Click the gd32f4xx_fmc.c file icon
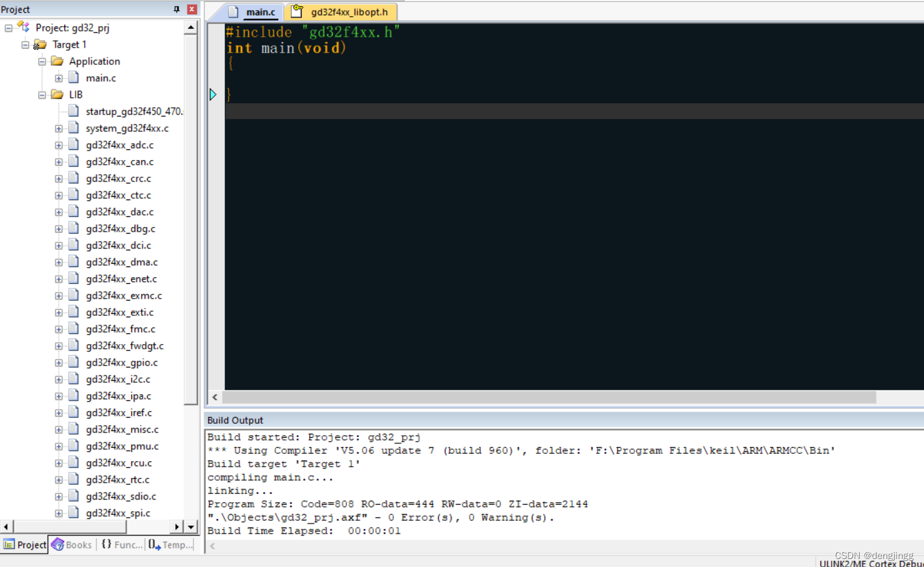 pyautogui.click(x=74, y=329)
